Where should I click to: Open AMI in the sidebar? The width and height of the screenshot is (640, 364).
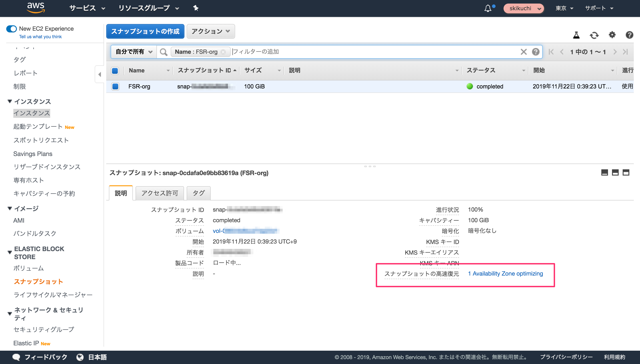[19, 220]
